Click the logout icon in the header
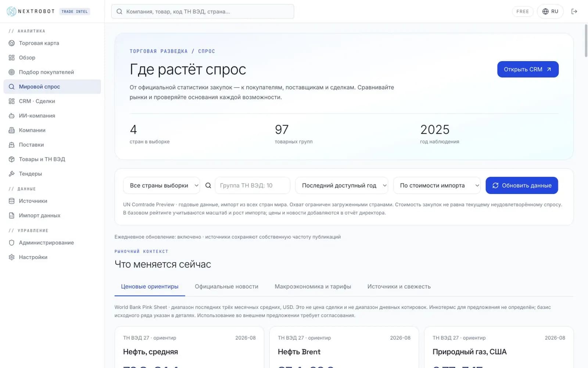588x368 pixels. [x=574, y=11]
